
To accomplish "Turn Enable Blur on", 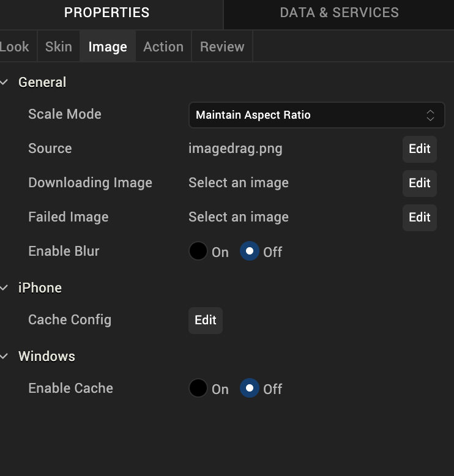I will [x=198, y=251].
